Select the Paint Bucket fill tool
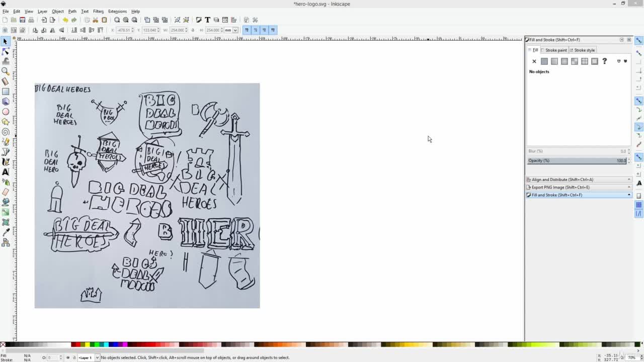The image size is (644, 362). [6, 202]
